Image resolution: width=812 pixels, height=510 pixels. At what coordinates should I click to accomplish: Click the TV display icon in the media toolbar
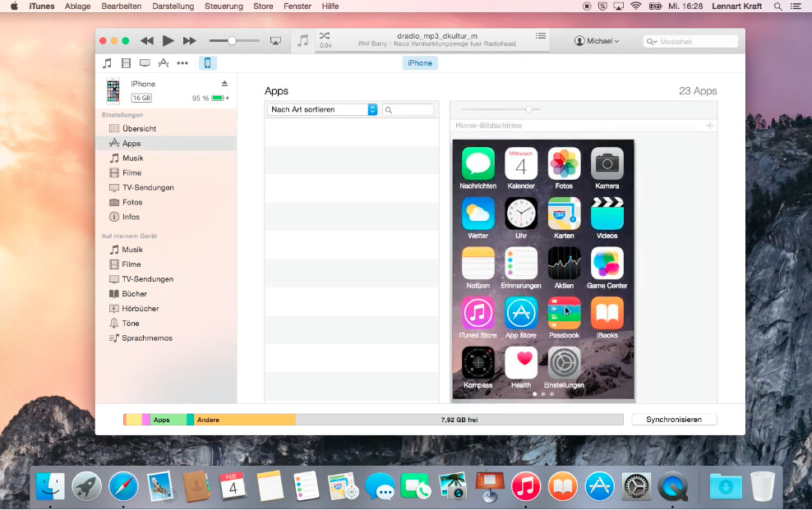coord(145,63)
